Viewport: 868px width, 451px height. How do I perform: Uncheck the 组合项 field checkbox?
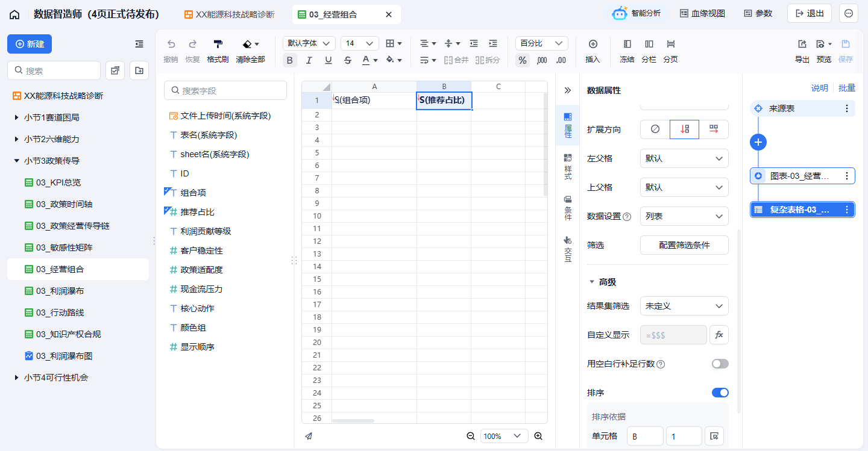click(x=168, y=191)
